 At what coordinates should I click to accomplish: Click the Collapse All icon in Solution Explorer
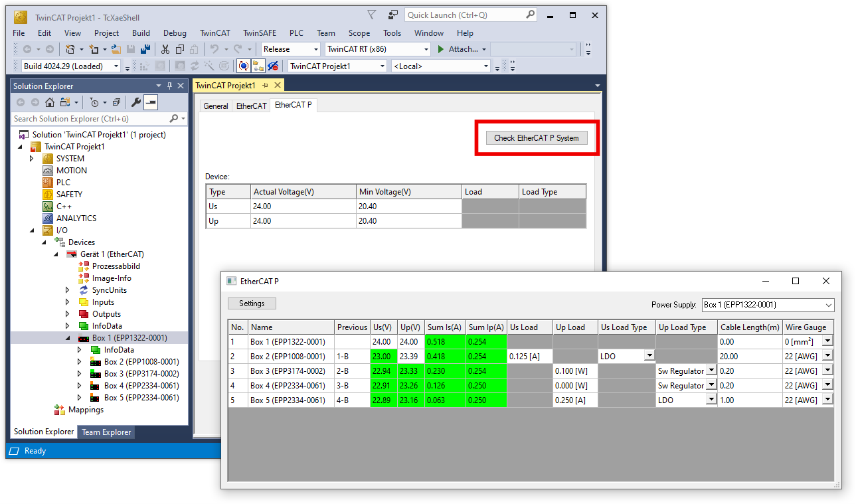tap(116, 102)
